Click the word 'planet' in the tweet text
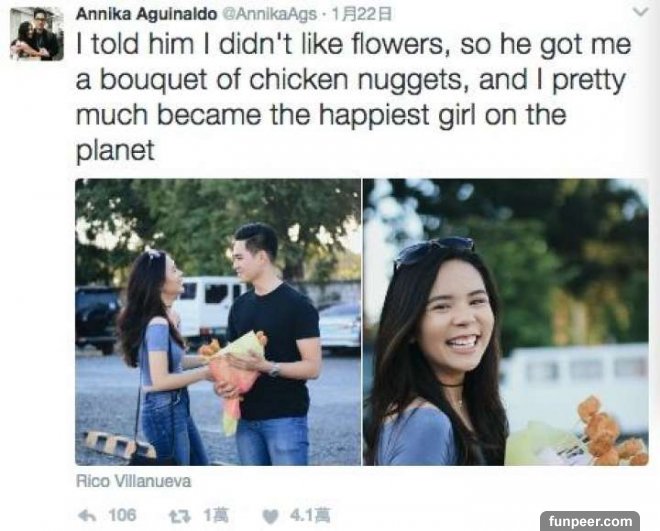Screen dimensions: 660x531 coord(115,150)
